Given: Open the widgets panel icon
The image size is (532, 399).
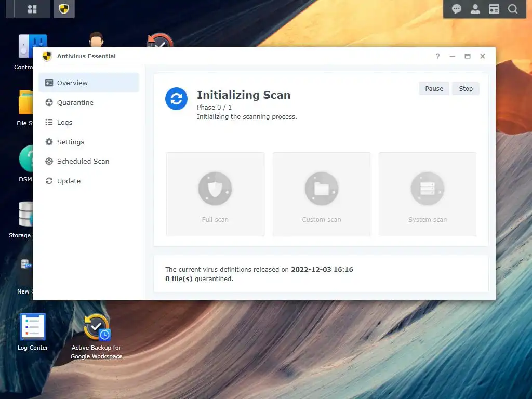Looking at the screenshot, I should coord(494,9).
